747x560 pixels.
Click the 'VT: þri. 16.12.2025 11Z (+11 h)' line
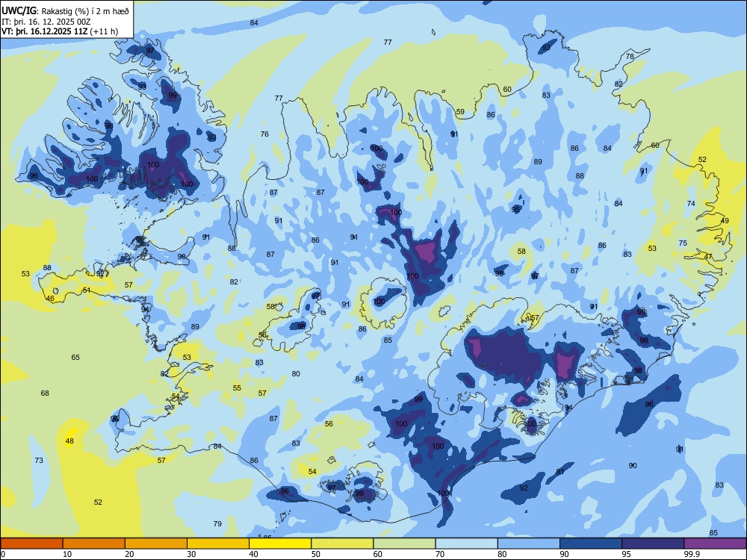click(60, 32)
